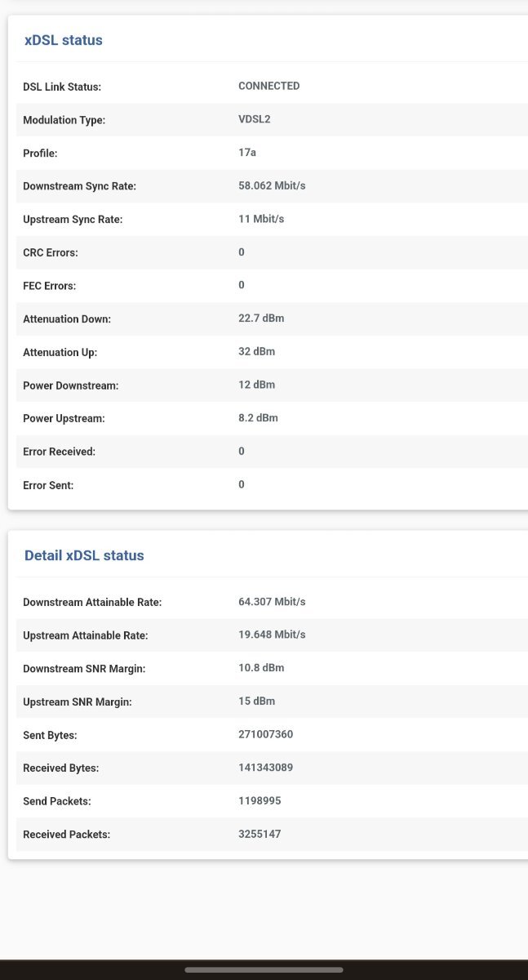Click the 15 dBm upstream SNR margin
528x980 pixels.
point(256,702)
